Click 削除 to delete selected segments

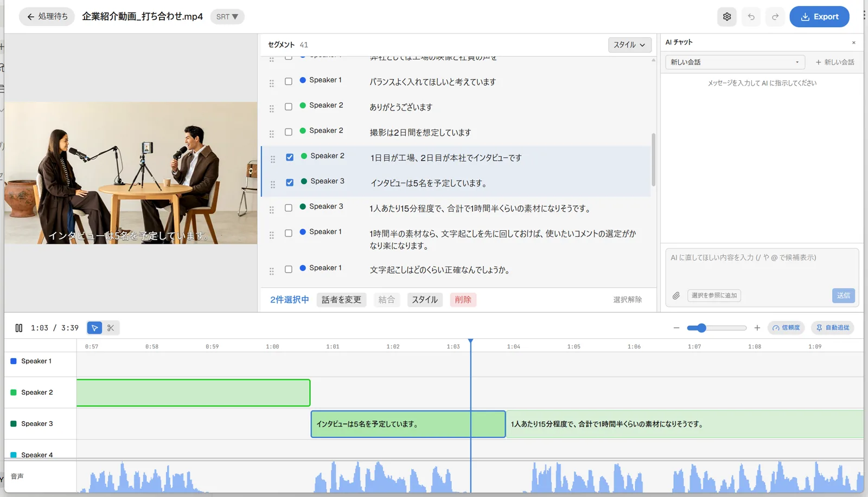pyautogui.click(x=463, y=300)
